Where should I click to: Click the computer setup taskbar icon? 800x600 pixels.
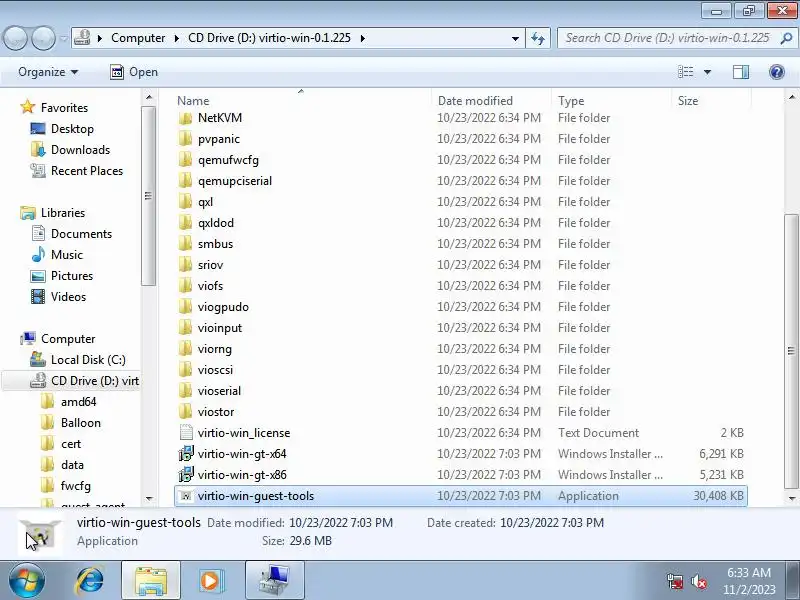click(x=274, y=581)
